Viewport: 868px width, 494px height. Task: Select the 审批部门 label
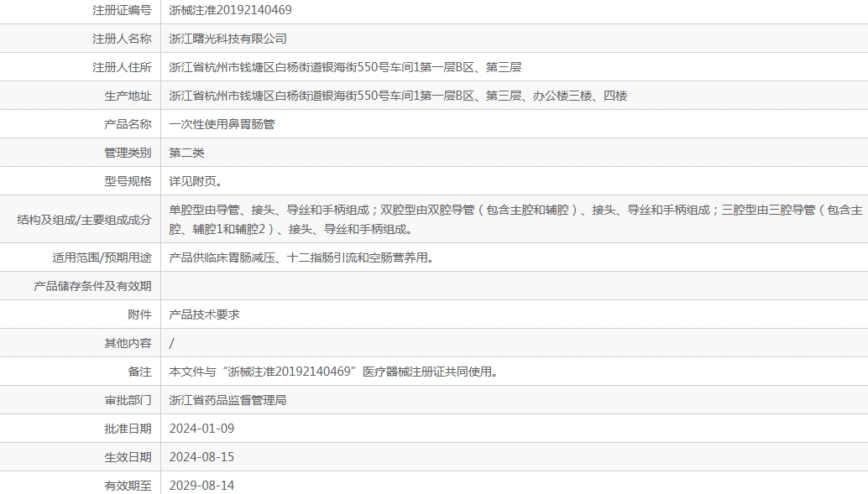point(128,401)
